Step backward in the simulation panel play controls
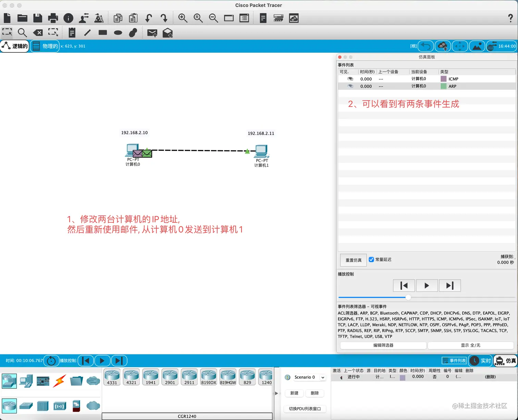This screenshot has height=420, width=518. click(x=404, y=285)
